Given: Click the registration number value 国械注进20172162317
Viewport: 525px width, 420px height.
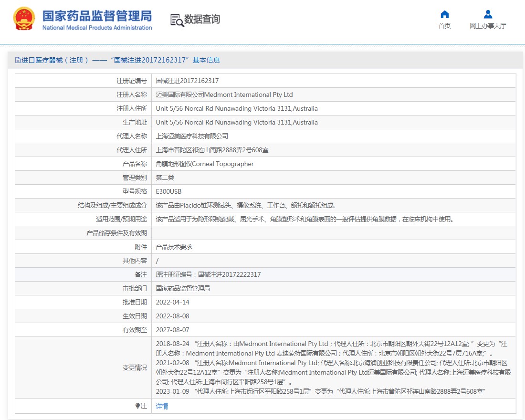Looking at the screenshot, I should [x=187, y=81].
